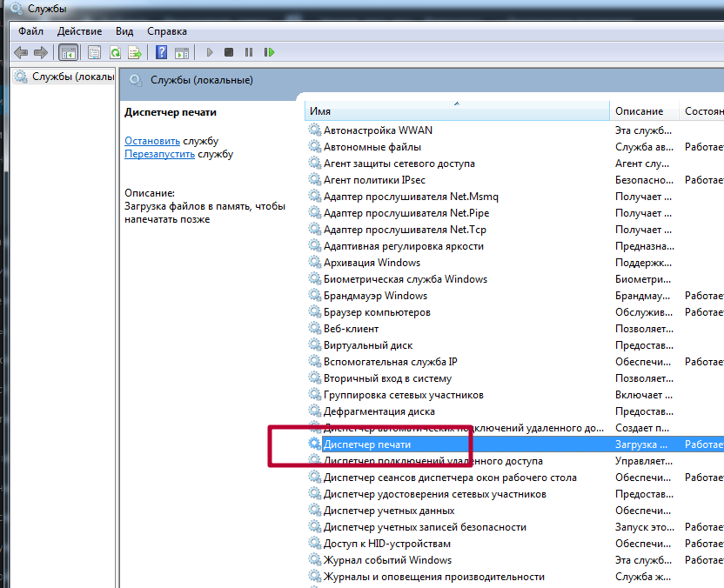The height and width of the screenshot is (588, 724).
Task: Select Вторичный вход в систему service
Action: (x=387, y=378)
